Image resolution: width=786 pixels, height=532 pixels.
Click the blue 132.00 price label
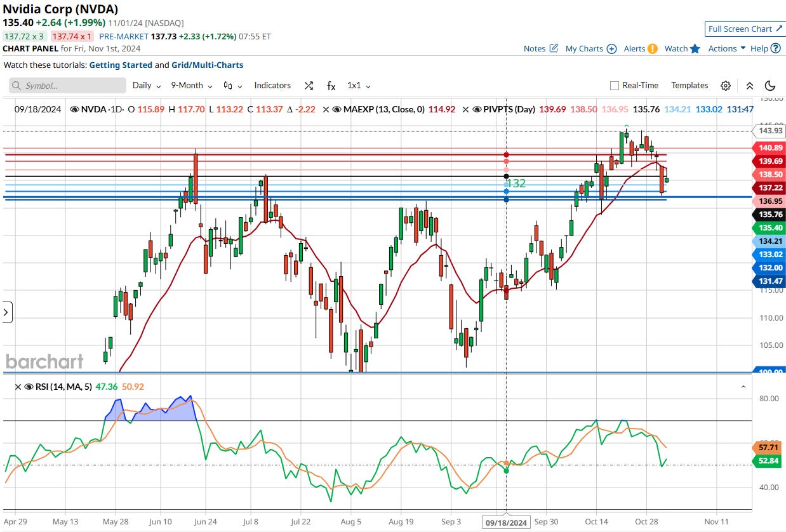tap(769, 268)
